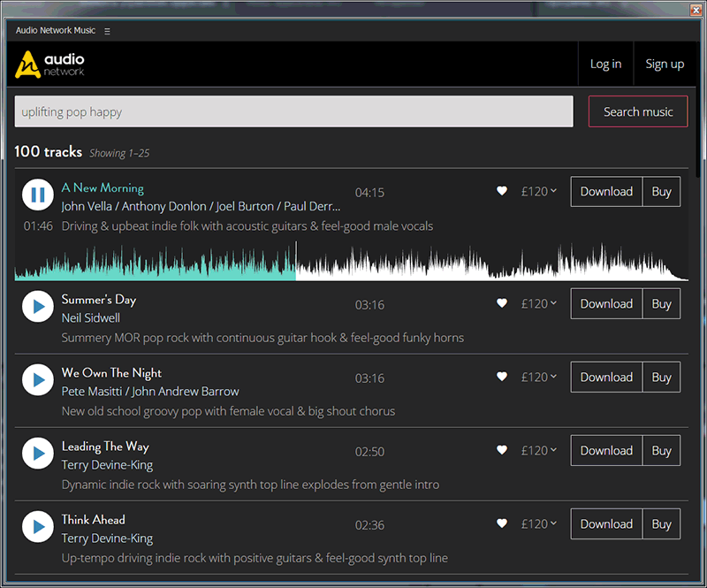Download We Own The Night

pos(606,377)
